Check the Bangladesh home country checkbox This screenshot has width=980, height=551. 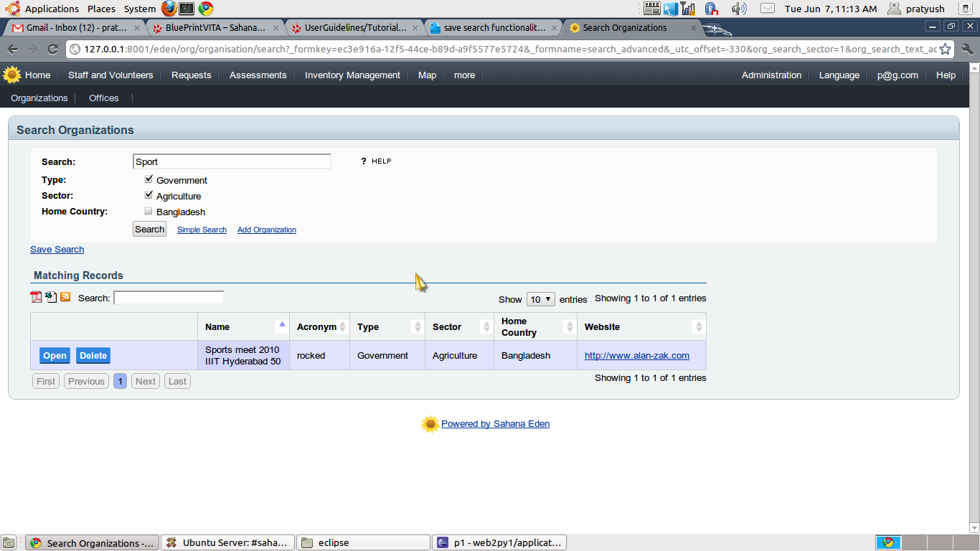[x=149, y=211]
